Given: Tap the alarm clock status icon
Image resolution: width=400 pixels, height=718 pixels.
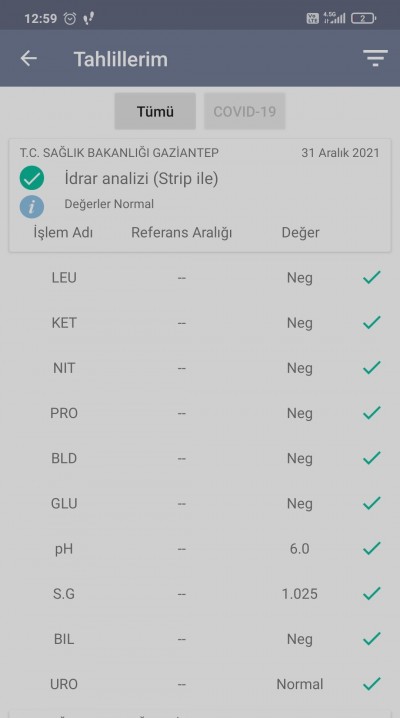Looking at the screenshot, I should tap(70, 18).
